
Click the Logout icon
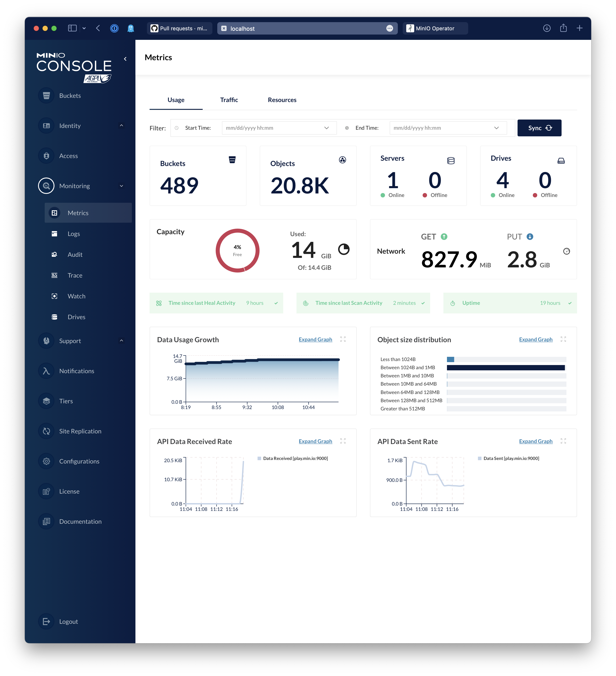(46, 621)
